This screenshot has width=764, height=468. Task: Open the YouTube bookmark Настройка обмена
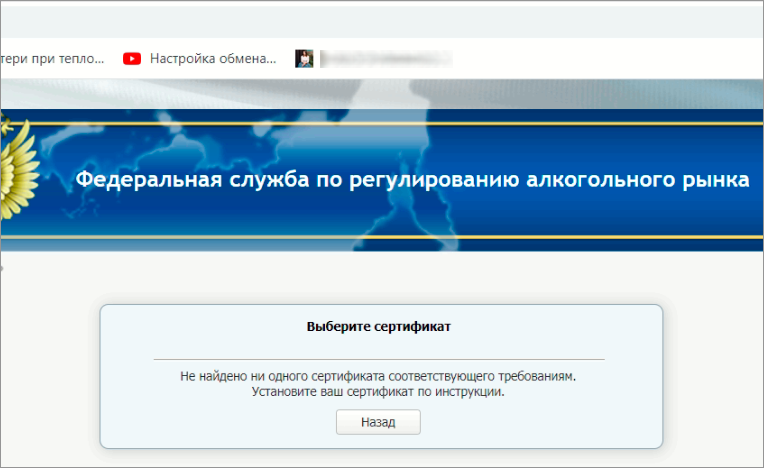coord(199,58)
